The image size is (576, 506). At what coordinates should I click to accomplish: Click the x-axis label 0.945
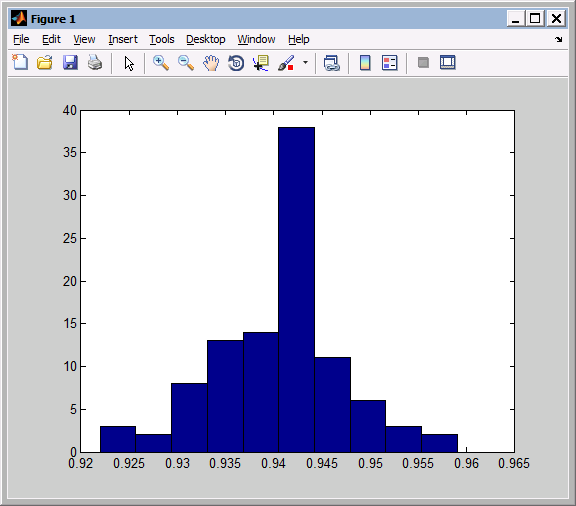322,464
